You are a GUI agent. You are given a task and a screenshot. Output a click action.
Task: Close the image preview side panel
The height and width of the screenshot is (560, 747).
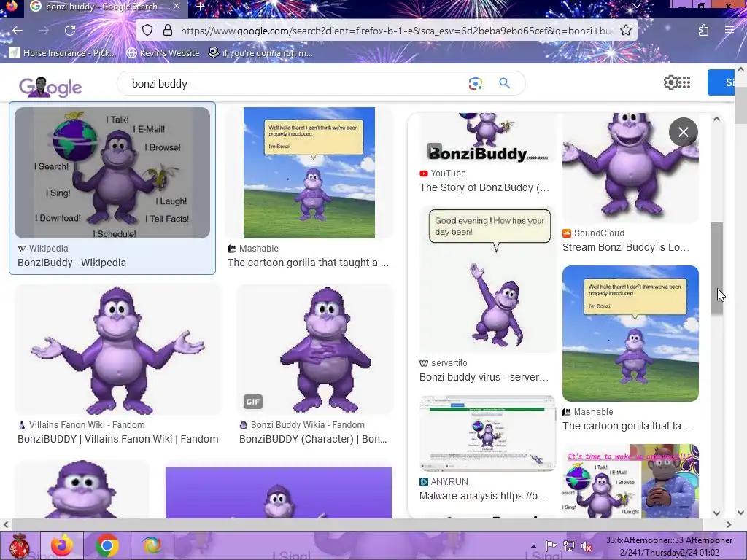click(683, 132)
